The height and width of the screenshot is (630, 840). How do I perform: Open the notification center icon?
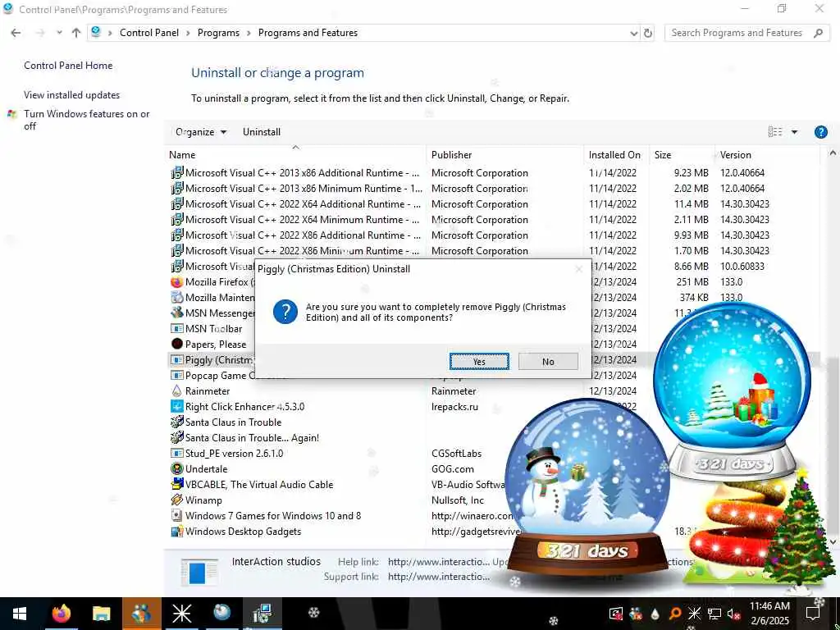(x=813, y=614)
